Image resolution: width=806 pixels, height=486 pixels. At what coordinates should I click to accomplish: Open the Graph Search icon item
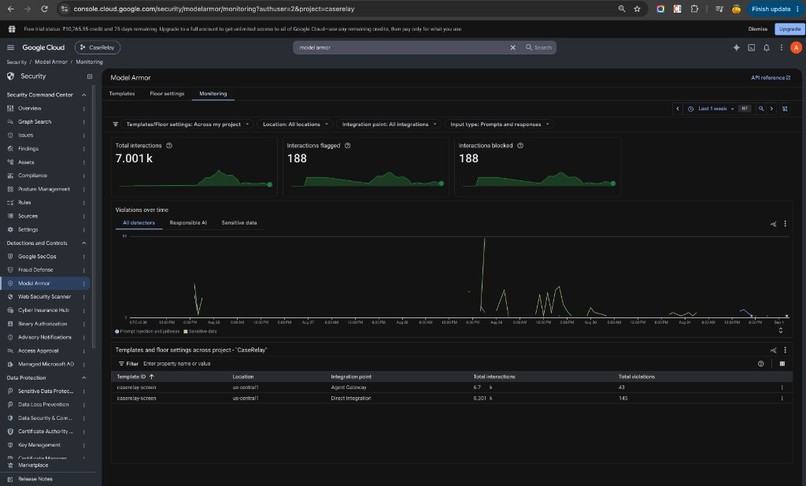pos(10,121)
